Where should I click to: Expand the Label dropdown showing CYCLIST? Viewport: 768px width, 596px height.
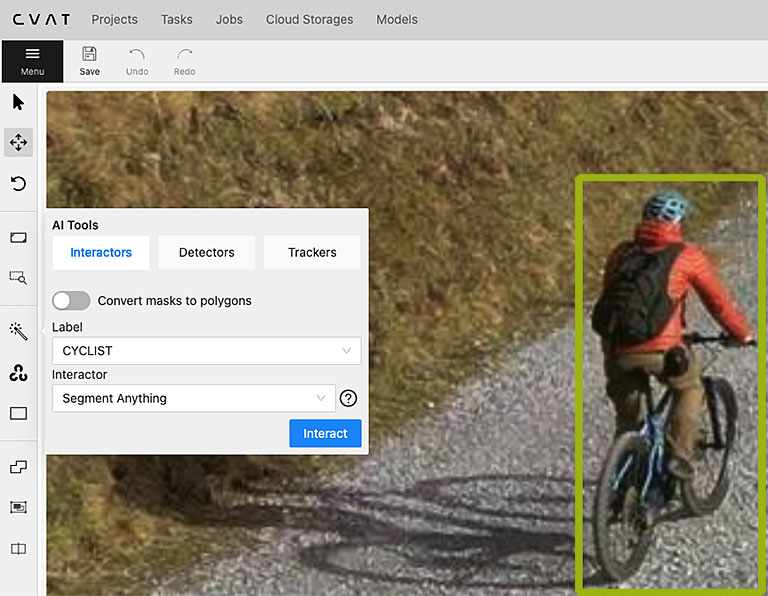206,351
